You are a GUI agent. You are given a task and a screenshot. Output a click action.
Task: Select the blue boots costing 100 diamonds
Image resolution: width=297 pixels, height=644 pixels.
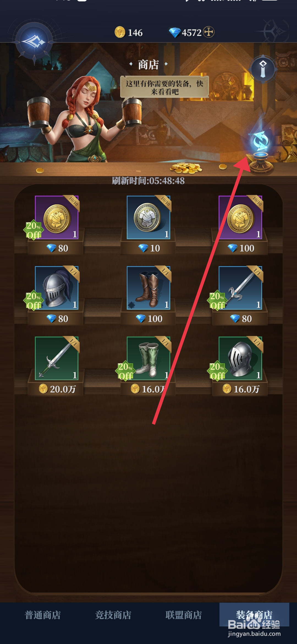coord(148,288)
